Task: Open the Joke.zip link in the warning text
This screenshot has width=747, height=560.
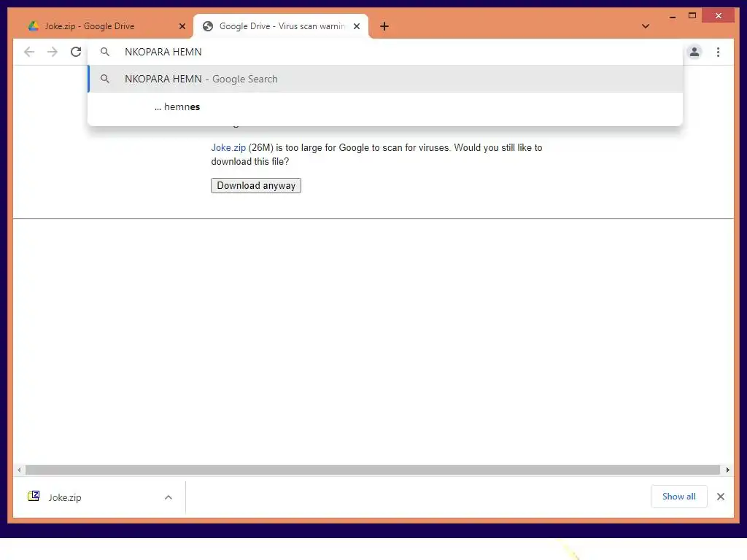Action: [228, 147]
